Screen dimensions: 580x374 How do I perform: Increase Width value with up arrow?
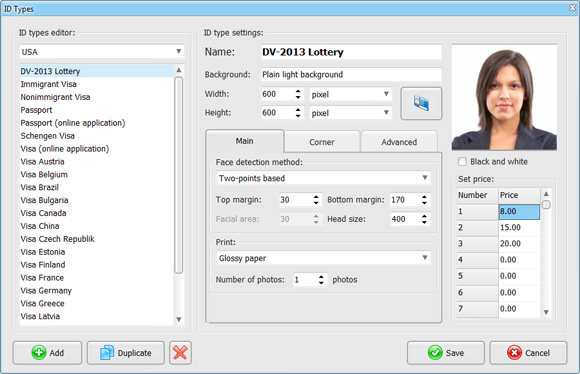[x=298, y=91]
